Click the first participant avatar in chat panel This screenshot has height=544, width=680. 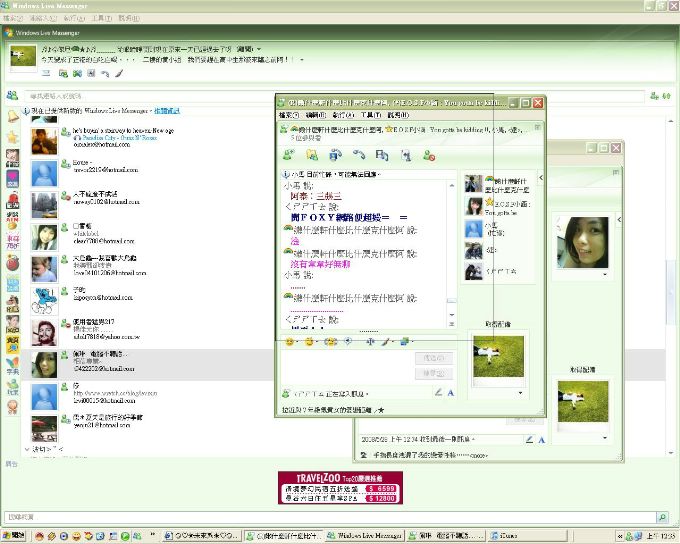(473, 184)
